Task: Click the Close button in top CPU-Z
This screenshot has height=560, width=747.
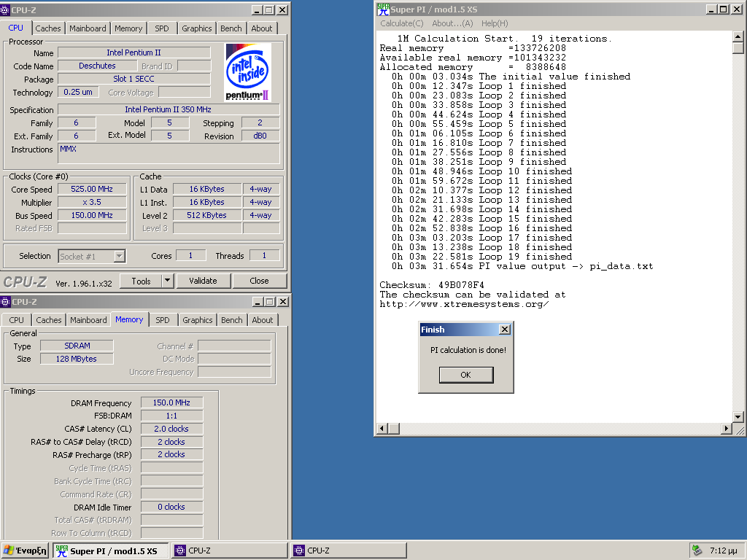Action: (x=260, y=281)
